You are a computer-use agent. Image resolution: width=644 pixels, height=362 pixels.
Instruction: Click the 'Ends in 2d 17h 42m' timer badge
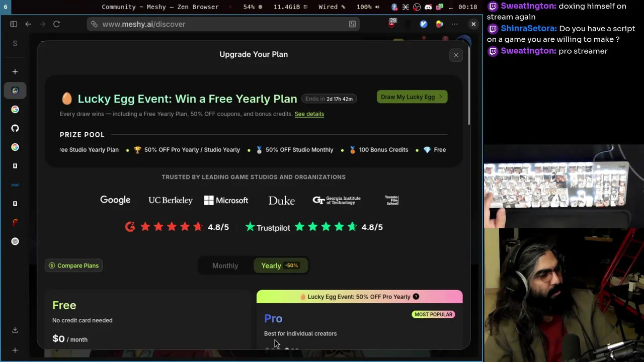329,99
